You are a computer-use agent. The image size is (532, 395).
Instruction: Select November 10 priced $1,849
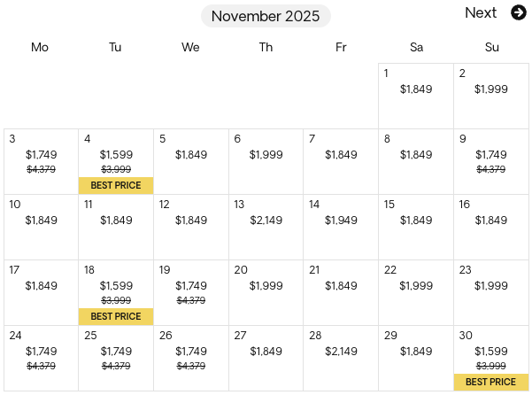41,227
